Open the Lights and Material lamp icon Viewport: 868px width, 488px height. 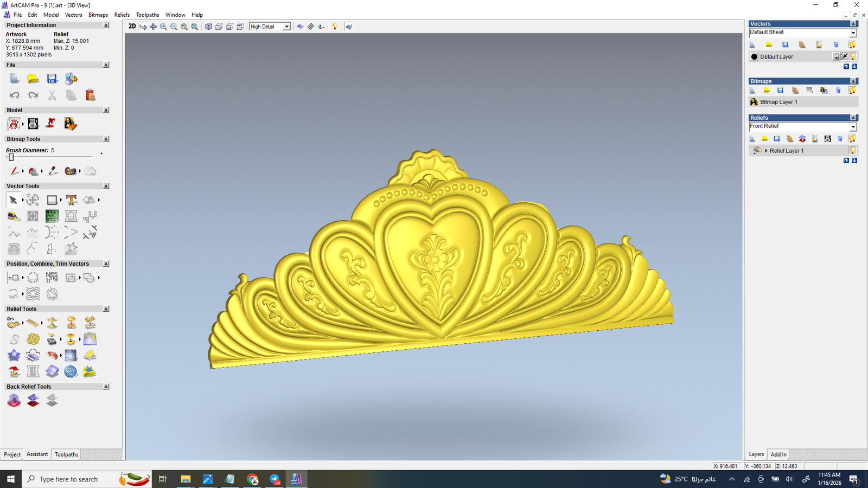click(335, 27)
